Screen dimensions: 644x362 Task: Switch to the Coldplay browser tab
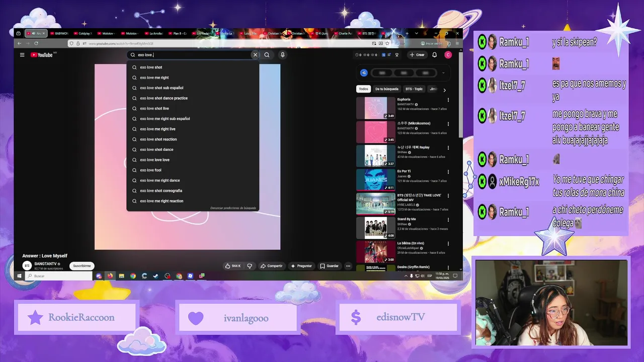[83, 33]
